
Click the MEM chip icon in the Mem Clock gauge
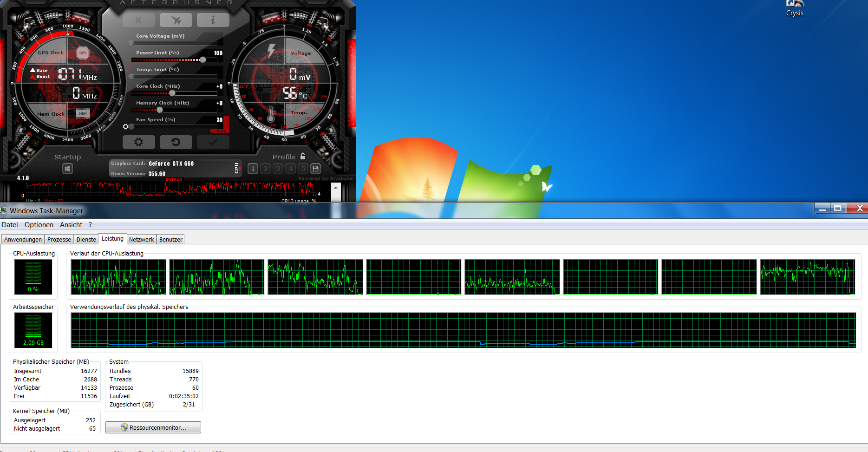click(x=83, y=113)
